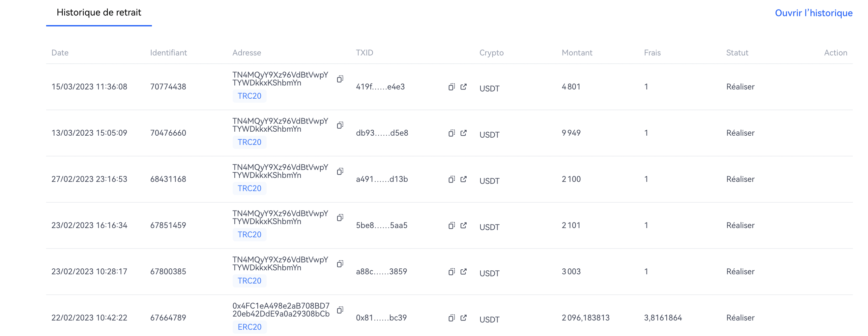The width and height of the screenshot is (868, 336).
Task: Click TRC20 tag on 13/03/2023 withdrawal
Action: coord(249,142)
